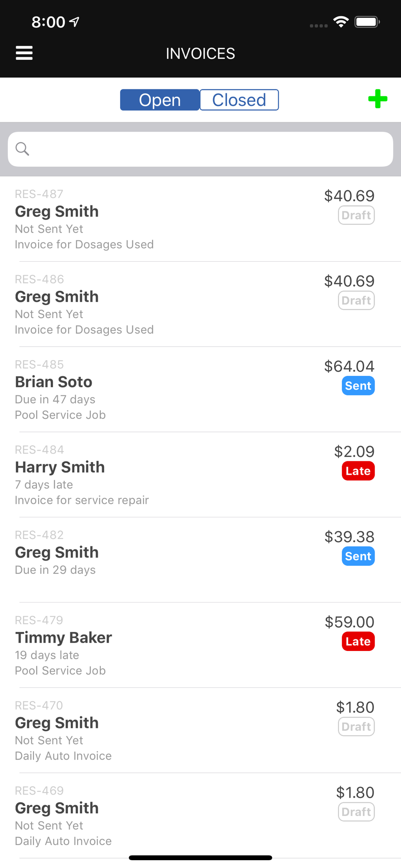Tap the location arrow beside the time
Viewport: 401px width, 868px height.
75,22
